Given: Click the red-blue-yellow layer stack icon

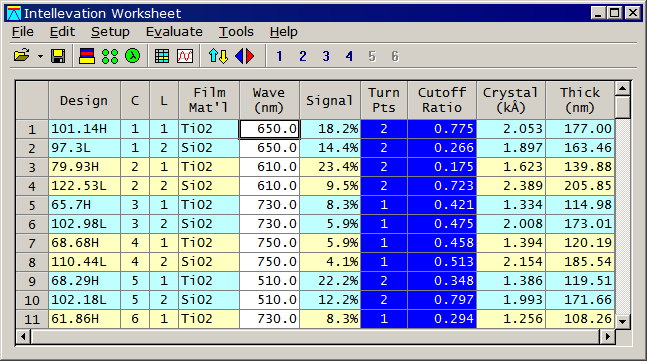Looking at the screenshot, I should coord(87,56).
